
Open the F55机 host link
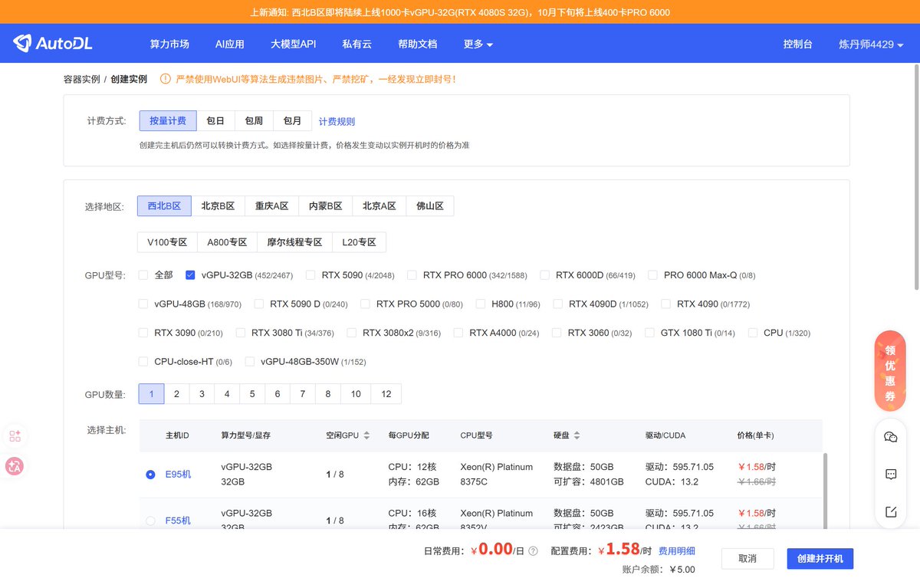[178, 521]
